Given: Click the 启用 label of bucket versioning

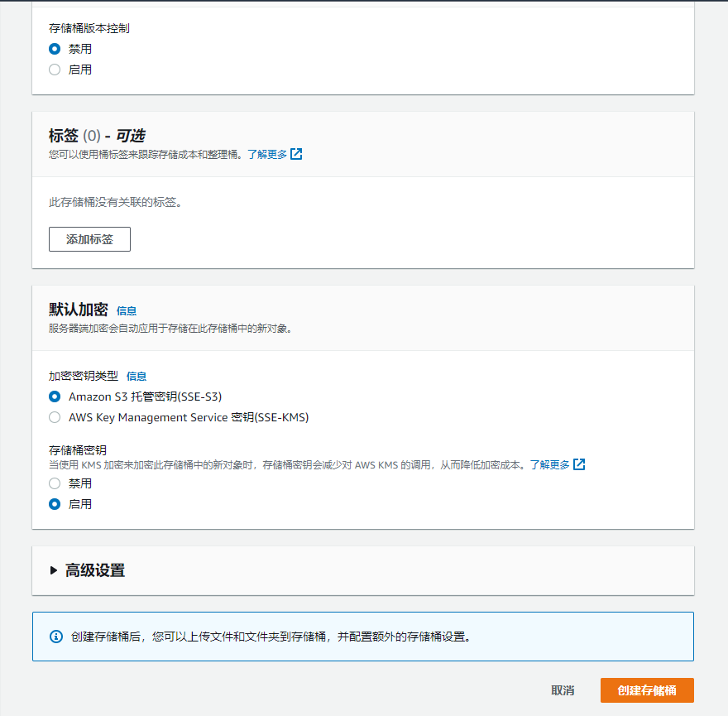Looking at the screenshot, I should [x=81, y=70].
